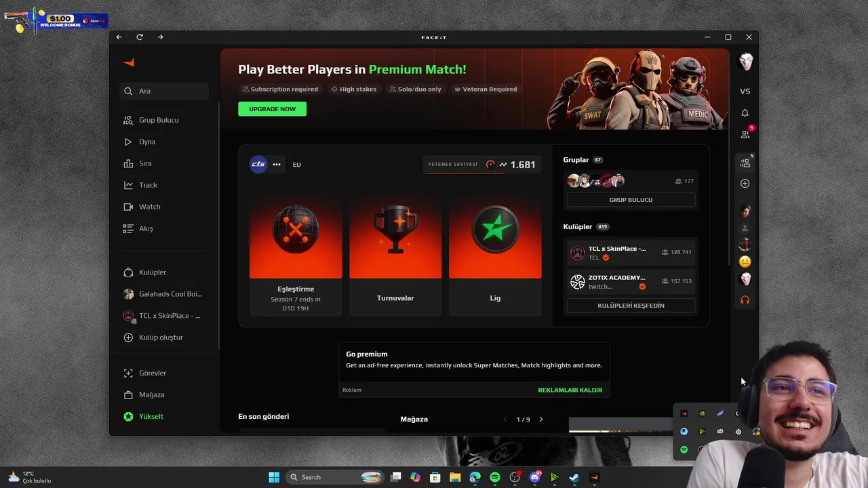868x488 pixels.
Task: Click the weather widget showing 12°C
Action: coord(30,477)
